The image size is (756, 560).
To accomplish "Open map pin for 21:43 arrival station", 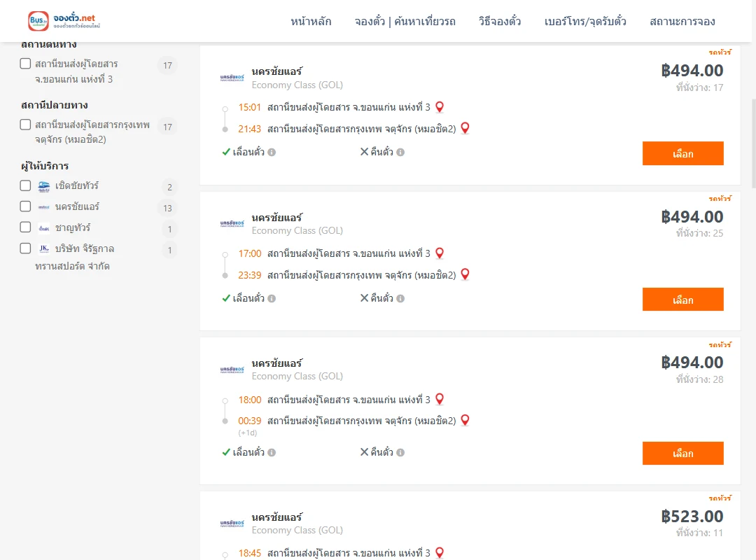I will coord(465,128).
